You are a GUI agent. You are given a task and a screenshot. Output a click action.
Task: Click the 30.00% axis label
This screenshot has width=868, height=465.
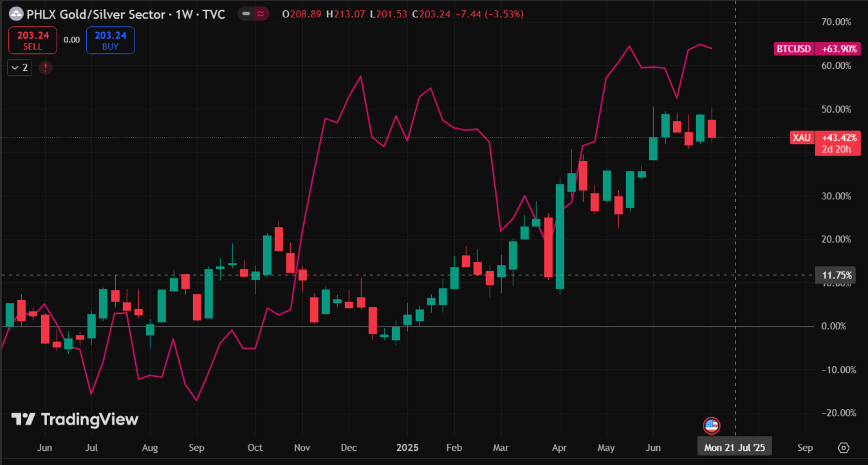[x=836, y=196]
